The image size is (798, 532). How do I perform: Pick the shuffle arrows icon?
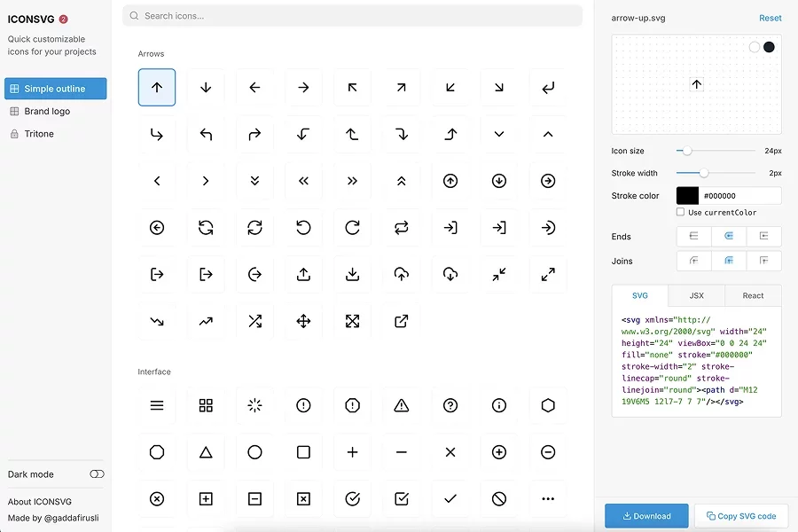254,321
